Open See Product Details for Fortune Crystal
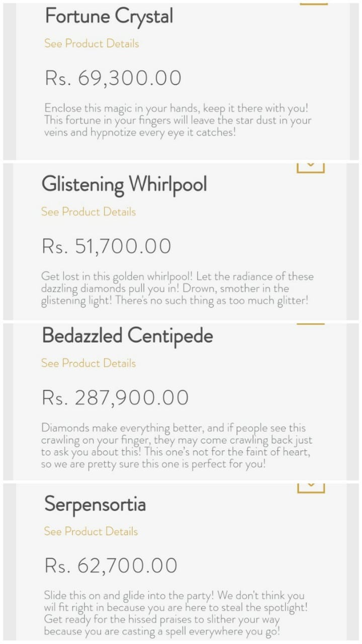The width and height of the screenshot is (362, 644). pyautogui.click(x=92, y=43)
